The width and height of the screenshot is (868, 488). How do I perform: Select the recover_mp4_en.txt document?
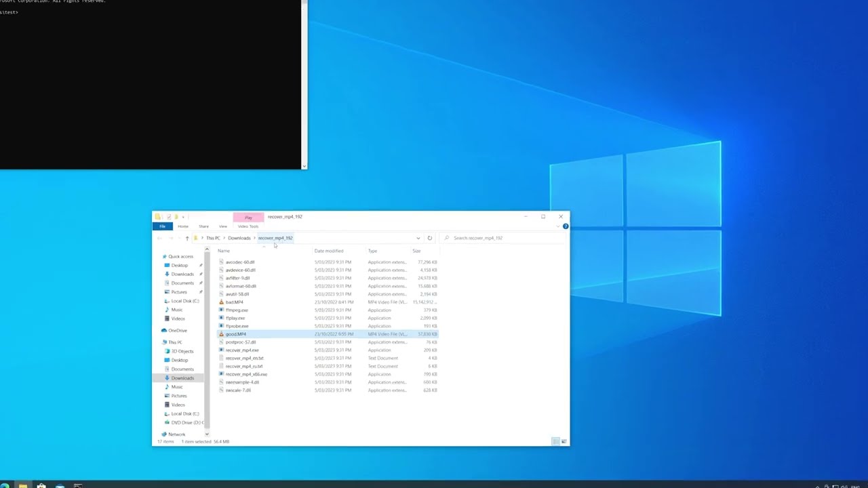coord(244,358)
